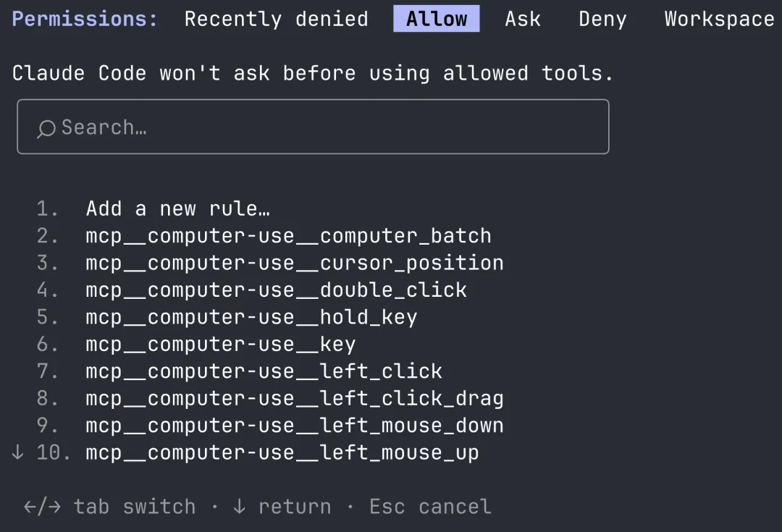Choose the left_mouse_up rule entry
This screenshot has height=532, width=782.
coord(282,452)
